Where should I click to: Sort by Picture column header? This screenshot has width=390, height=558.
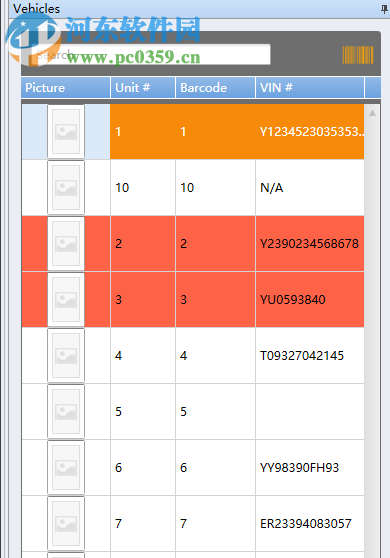coord(65,88)
